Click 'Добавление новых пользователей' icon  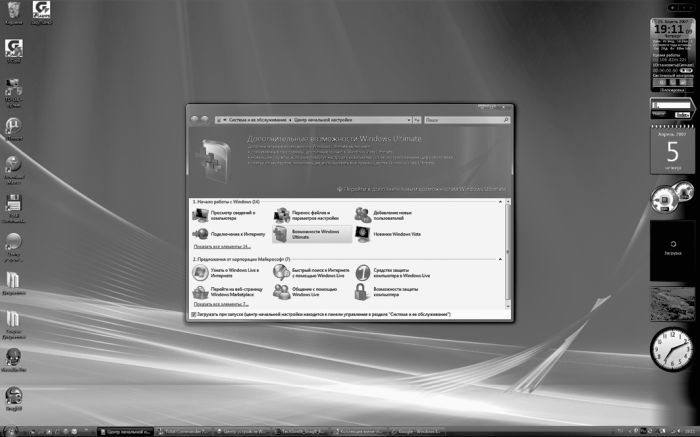(361, 213)
